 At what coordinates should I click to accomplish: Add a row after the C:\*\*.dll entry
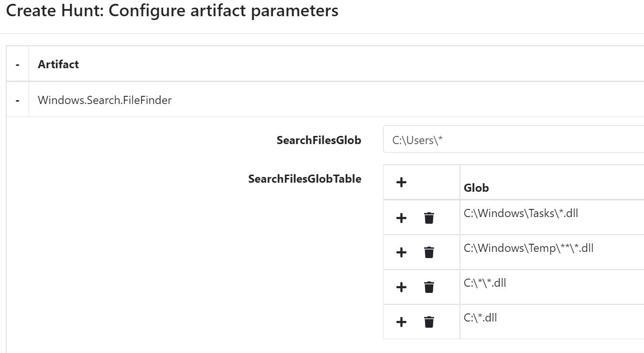point(401,287)
